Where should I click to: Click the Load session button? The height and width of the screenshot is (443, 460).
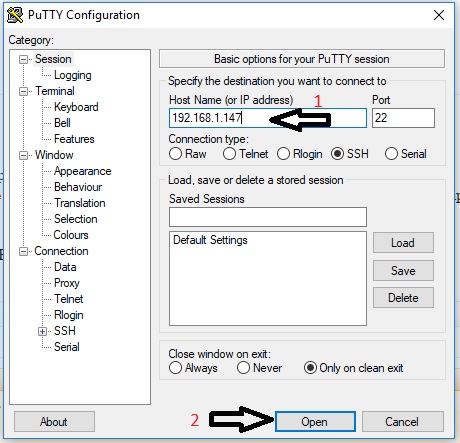[x=403, y=243]
